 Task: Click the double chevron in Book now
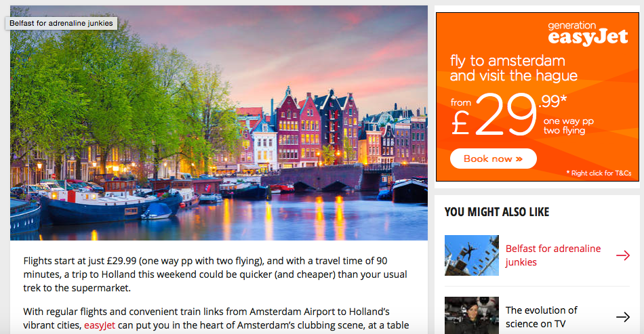519,159
